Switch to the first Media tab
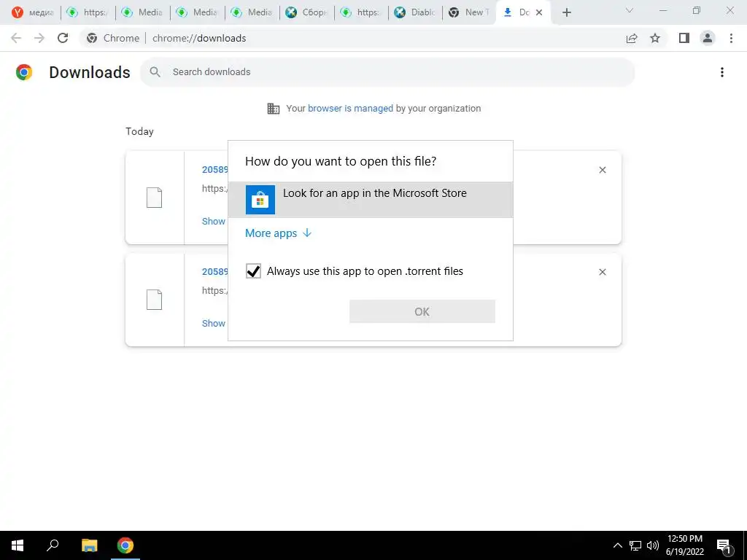 pos(142,12)
